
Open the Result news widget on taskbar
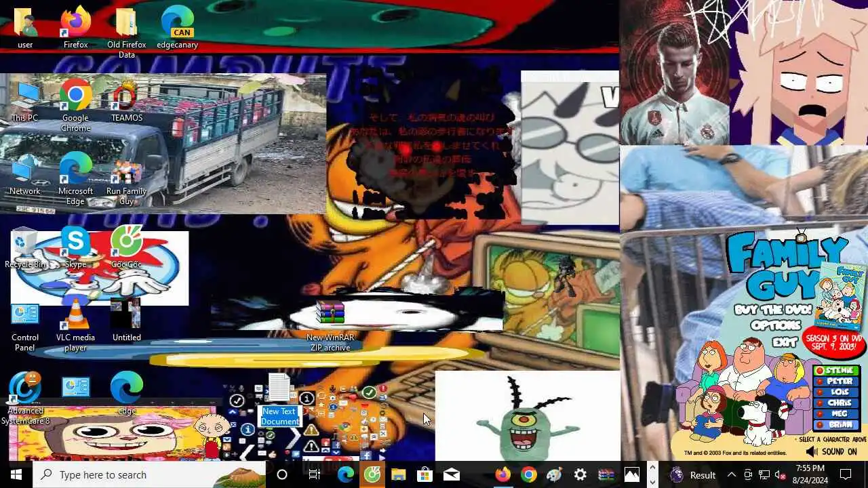coord(692,474)
